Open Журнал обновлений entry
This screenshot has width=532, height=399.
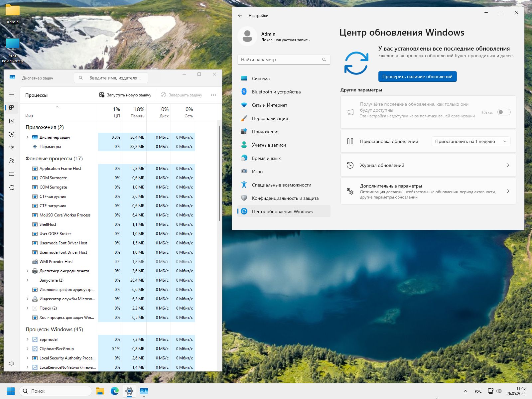(428, 165)
